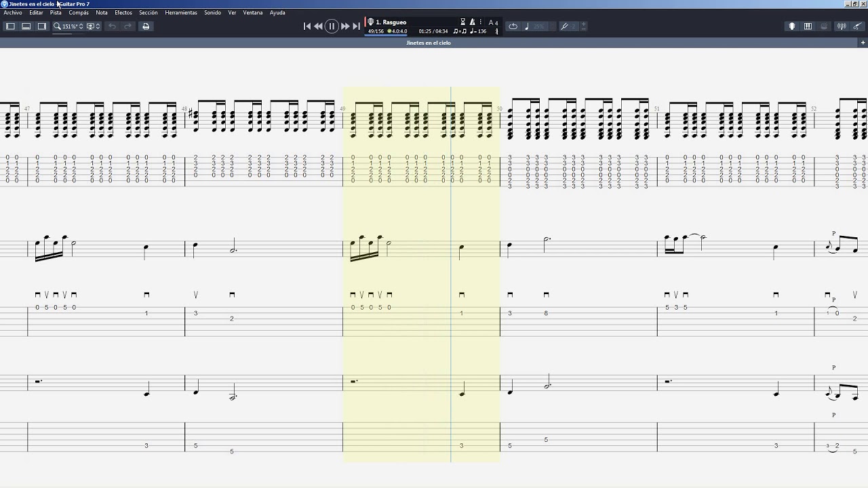Click the 01:25 / 04:34 time display

[x=433, y=31]
